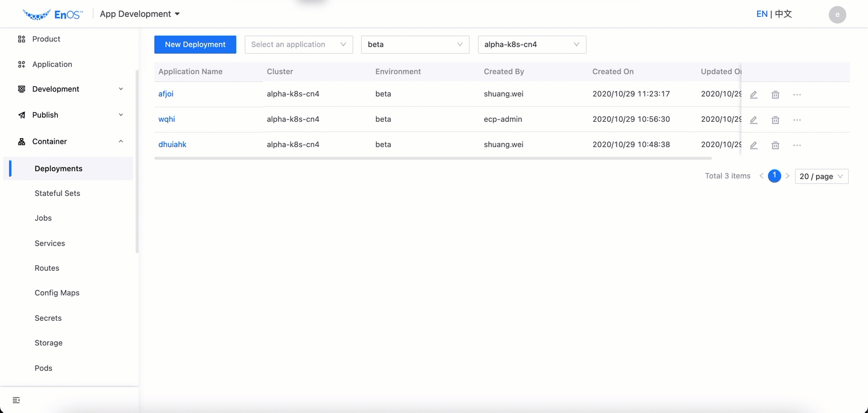The image size is (868, 413).
Task: Click the delete trash icon for wqhi
Action: tap(775, 120)
